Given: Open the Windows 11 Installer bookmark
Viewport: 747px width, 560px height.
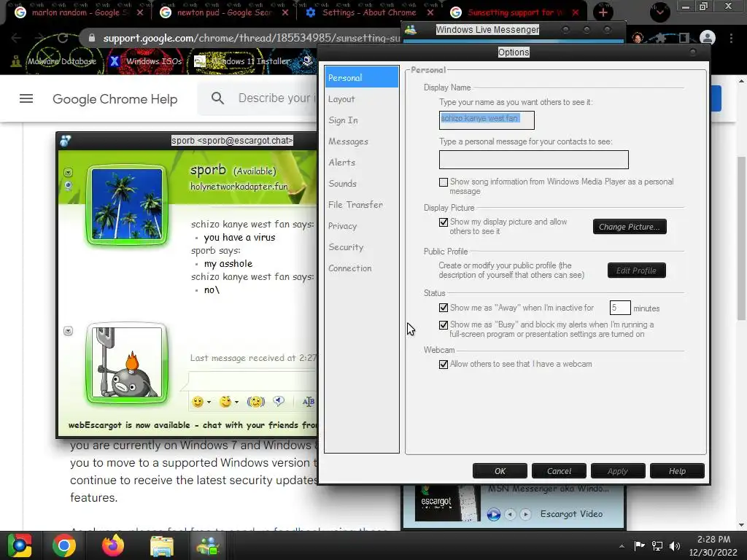Looking at the screenshot, I should click(242, 61).
